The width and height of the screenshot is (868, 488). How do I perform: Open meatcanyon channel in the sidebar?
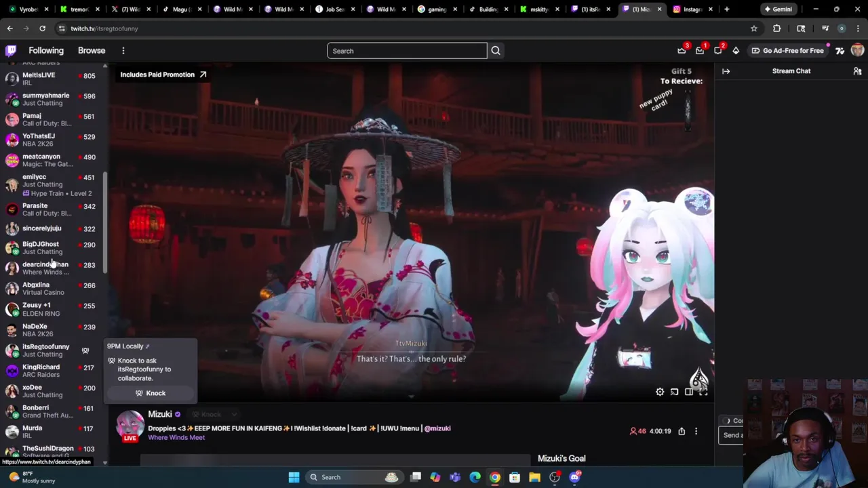tap(53, 160)
